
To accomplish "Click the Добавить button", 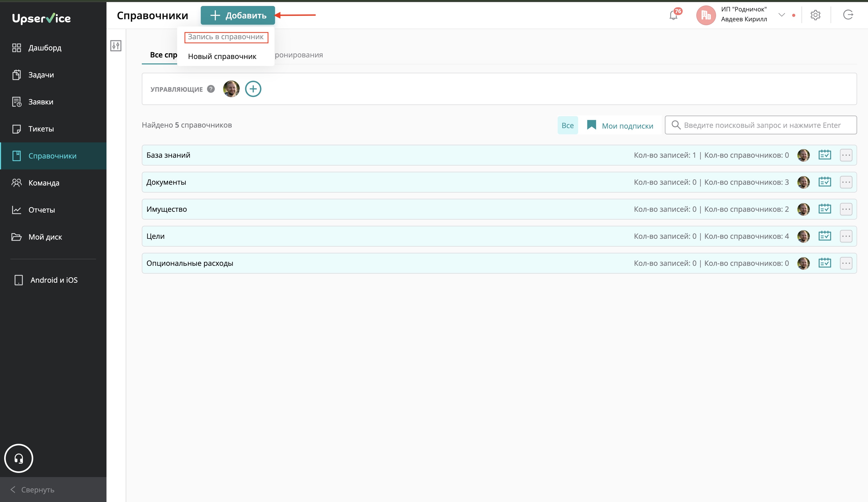I will pyautogui.click(x=238, y=15).
